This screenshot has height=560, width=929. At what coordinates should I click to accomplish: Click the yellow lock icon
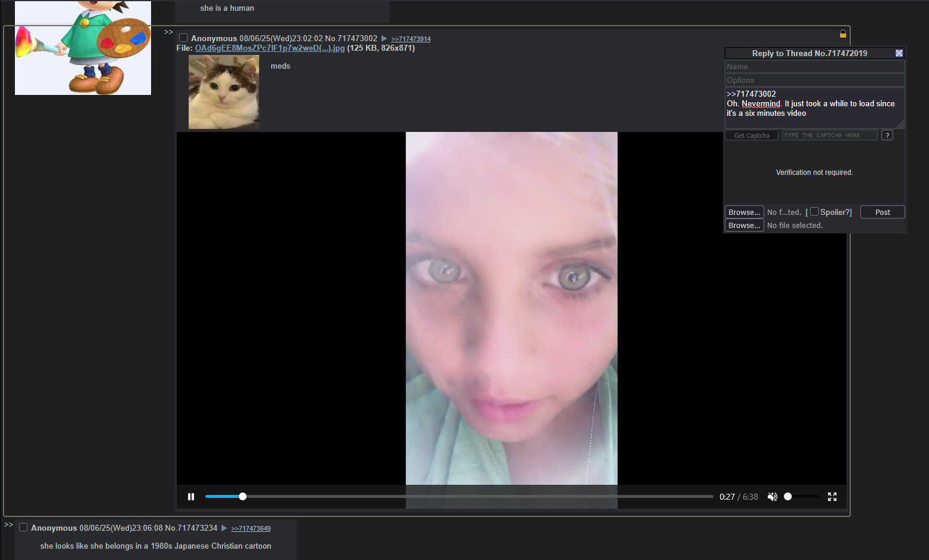pos(843,34)
